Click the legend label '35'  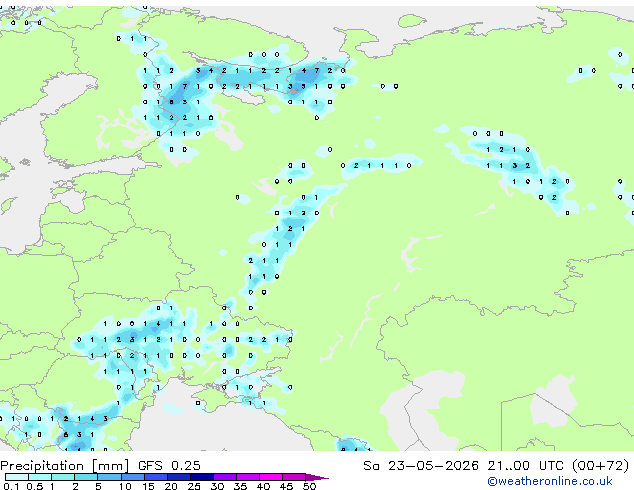[240, 486]
